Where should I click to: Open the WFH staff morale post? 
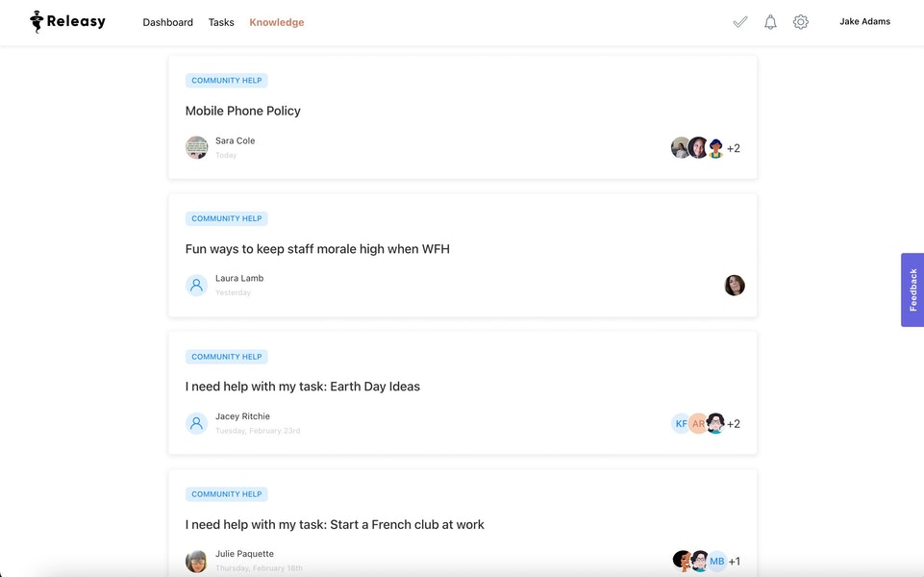tap(318, 248)
